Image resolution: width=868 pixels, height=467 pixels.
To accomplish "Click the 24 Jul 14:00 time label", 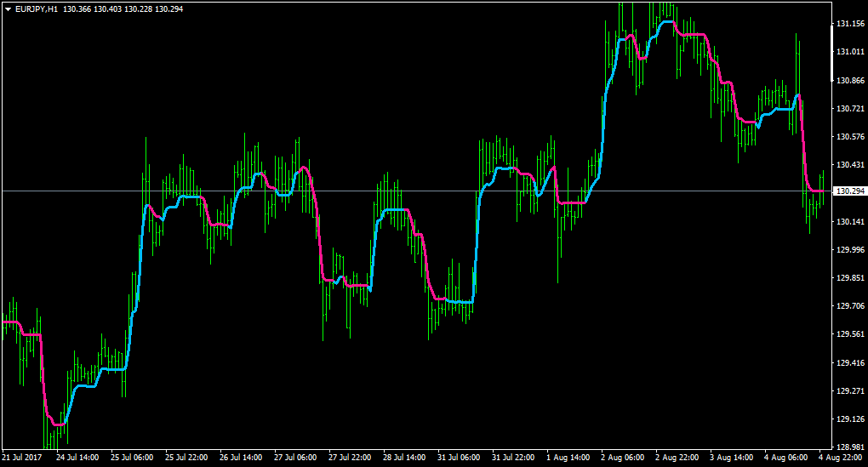I will tap(77, 458).
